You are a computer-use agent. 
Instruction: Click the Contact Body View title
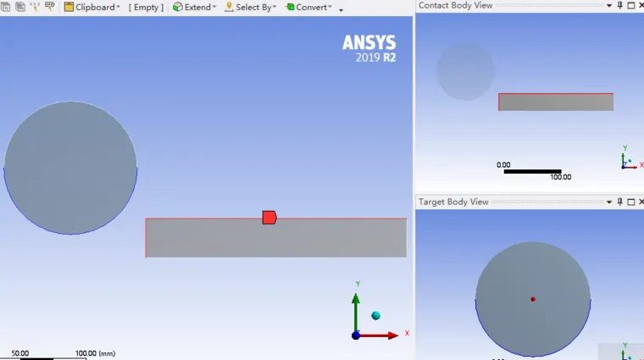click(x=456, y=5)
